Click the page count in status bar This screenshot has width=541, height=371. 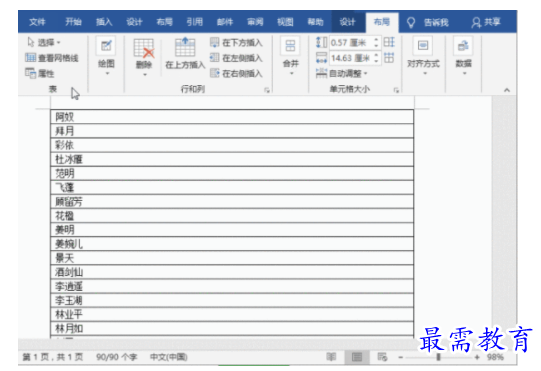(53, 357)
